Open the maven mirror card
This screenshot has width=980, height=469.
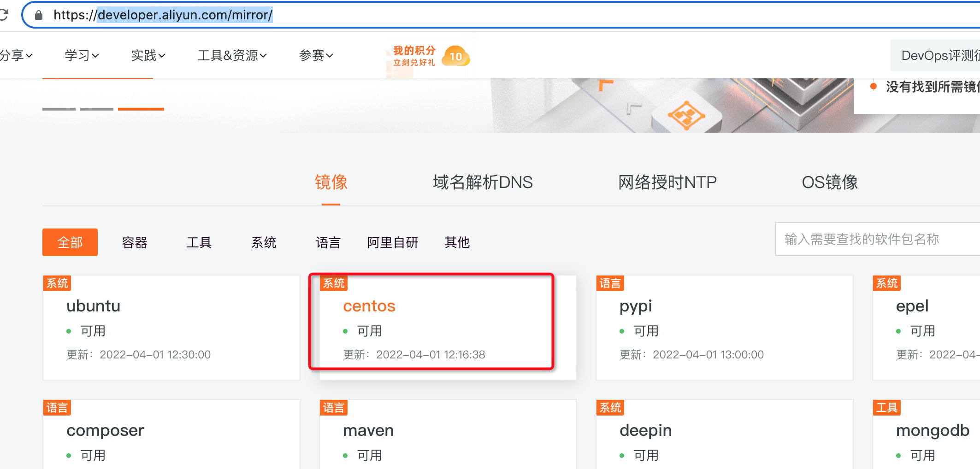(448, 434)
